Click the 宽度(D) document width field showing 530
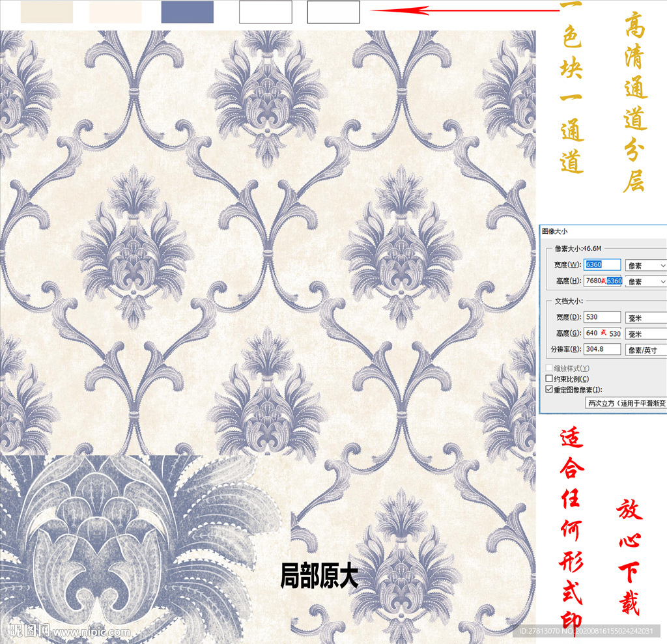 tap(602, 317)
